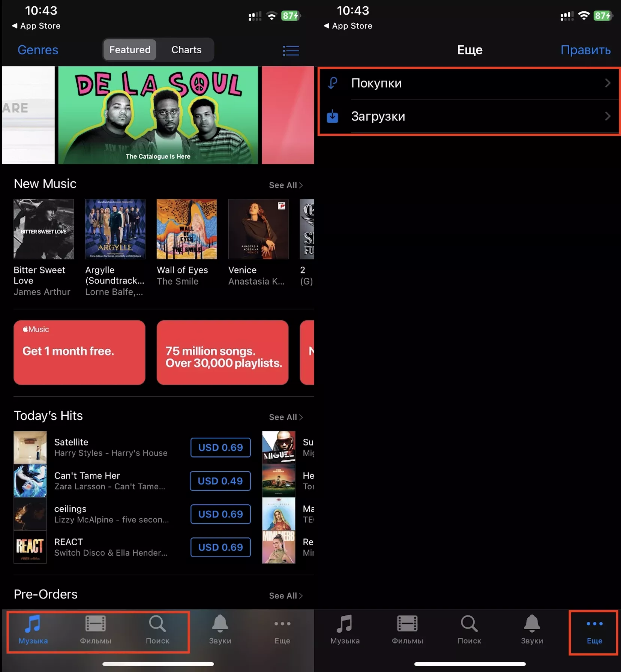This screenshot has height=672, width=621.
Task: Tap 'Покупки' label text
Action: point(376,83)
